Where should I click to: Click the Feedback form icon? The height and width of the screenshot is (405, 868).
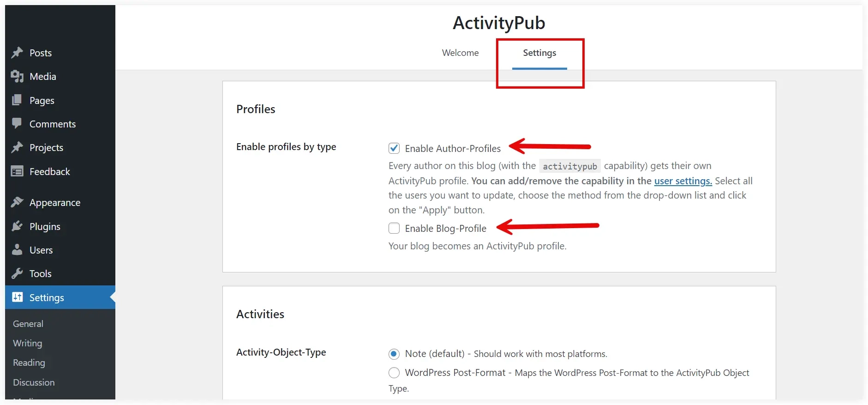[17, 171]
